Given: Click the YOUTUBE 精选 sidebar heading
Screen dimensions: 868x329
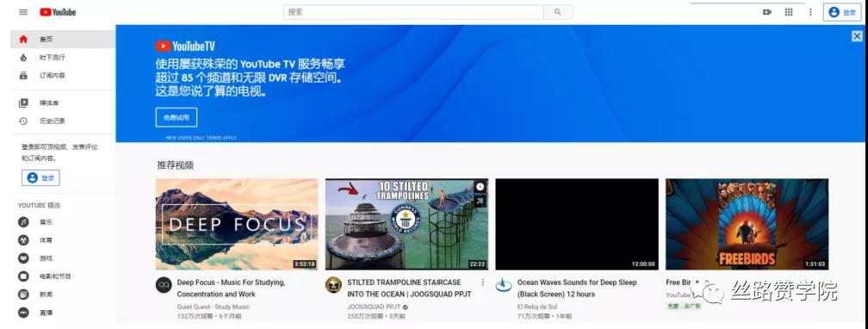Looking at the screenshot, I should [x=39, y=206].
